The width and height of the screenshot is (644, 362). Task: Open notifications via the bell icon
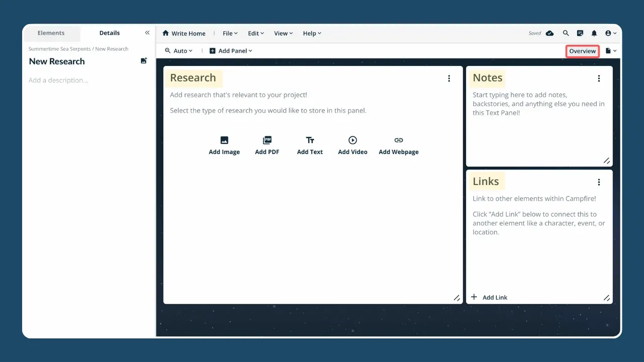click(594, 33)
